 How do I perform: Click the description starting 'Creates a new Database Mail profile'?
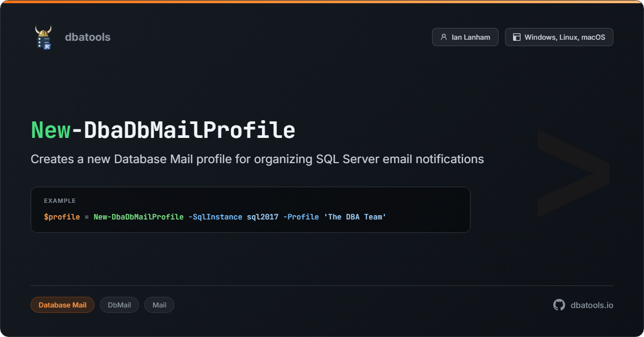click(x=257, y=159)
